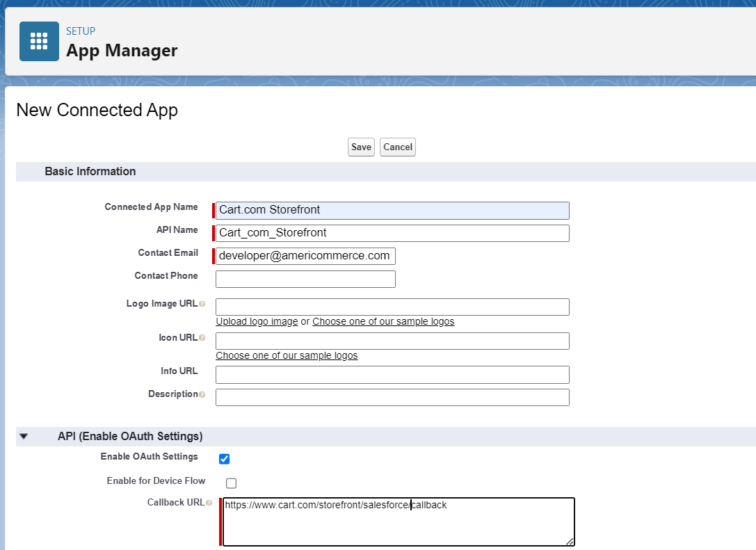Open Logo Image URL help icon
756x550 pixels.
click(202, 304)
